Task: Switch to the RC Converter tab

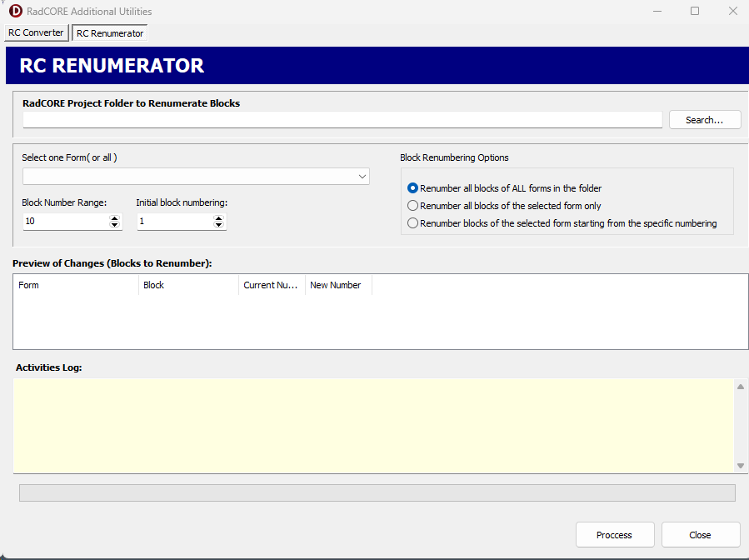Action: click(x=36, y=32)
